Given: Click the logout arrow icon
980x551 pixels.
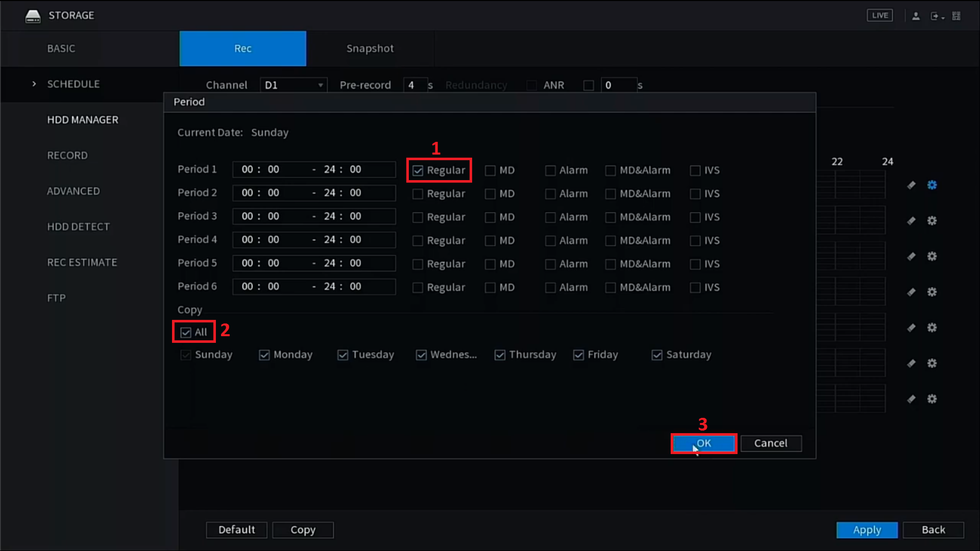Looking at the screenshot, I should click(935, 16).
